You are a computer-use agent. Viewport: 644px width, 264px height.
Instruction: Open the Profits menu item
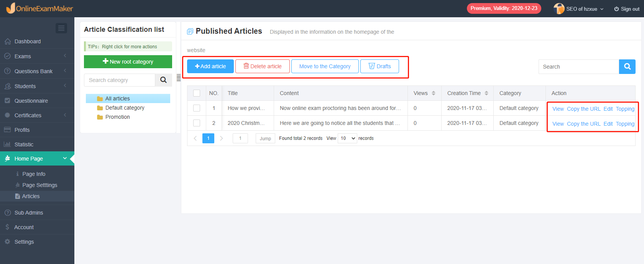pyautogui.click(x=37, y=130)
